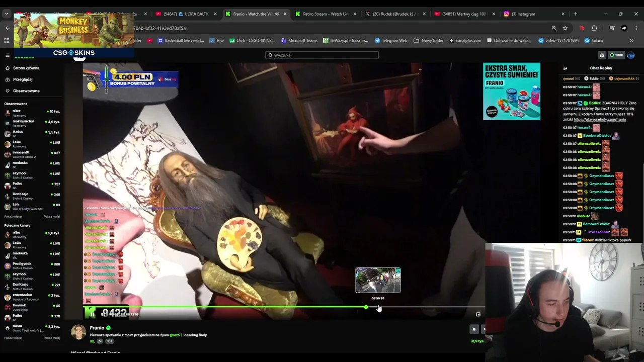Switch to the Patiro Stream tab
The image size is (644, 362).
pyautogui.click(x=325, y=14)
